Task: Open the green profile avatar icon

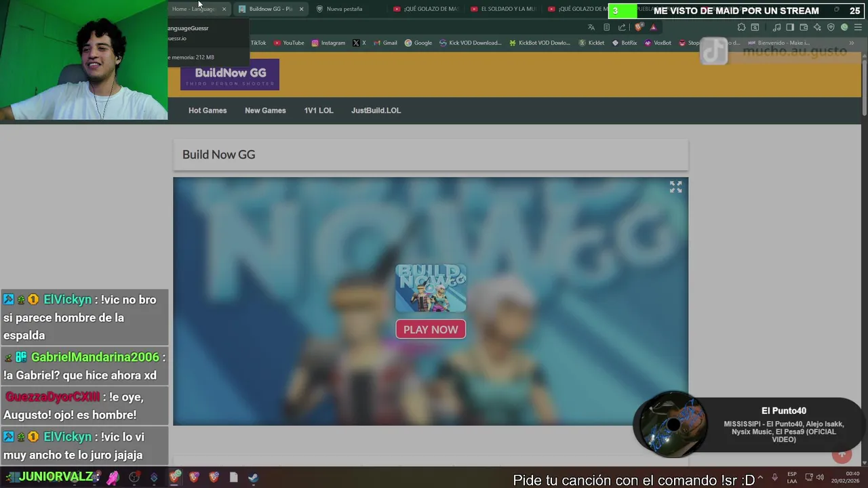Action: point(844,27)
